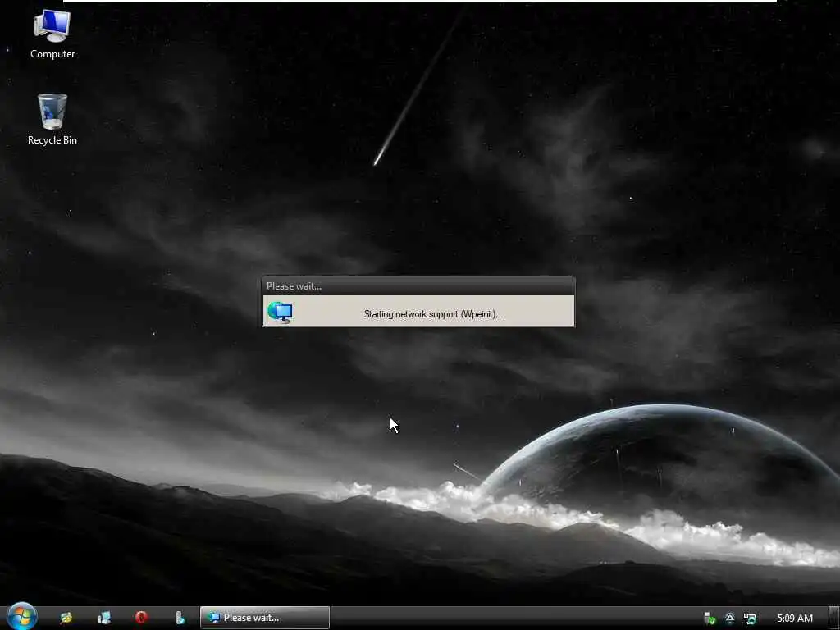Click the tray device icon with green check
Viewport: 840px width, 630px height.
(710, 619)
